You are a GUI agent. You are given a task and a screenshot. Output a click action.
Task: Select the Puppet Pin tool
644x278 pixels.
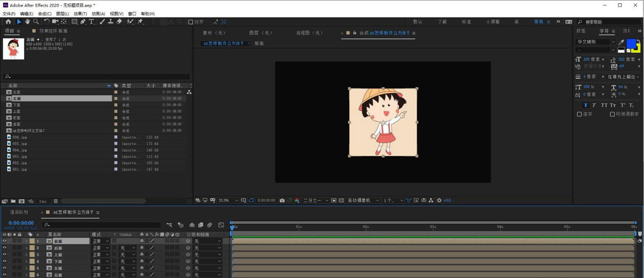click(140, 21)
